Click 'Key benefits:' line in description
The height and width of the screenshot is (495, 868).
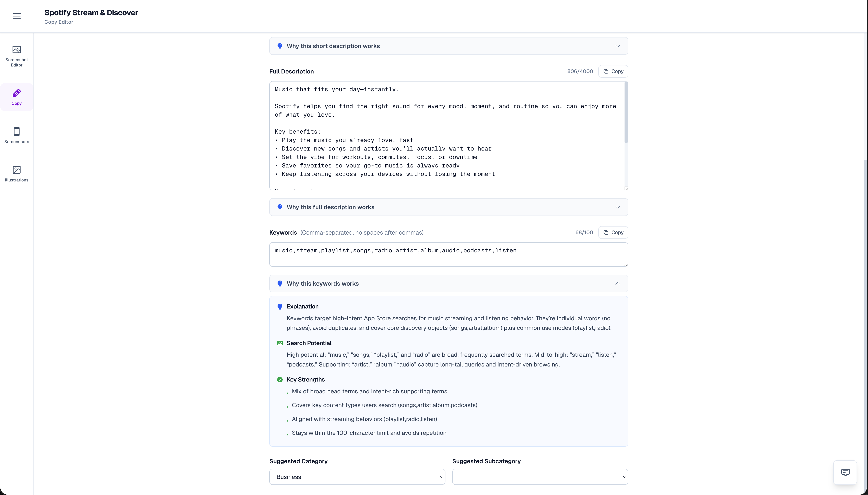pos(298,132)
